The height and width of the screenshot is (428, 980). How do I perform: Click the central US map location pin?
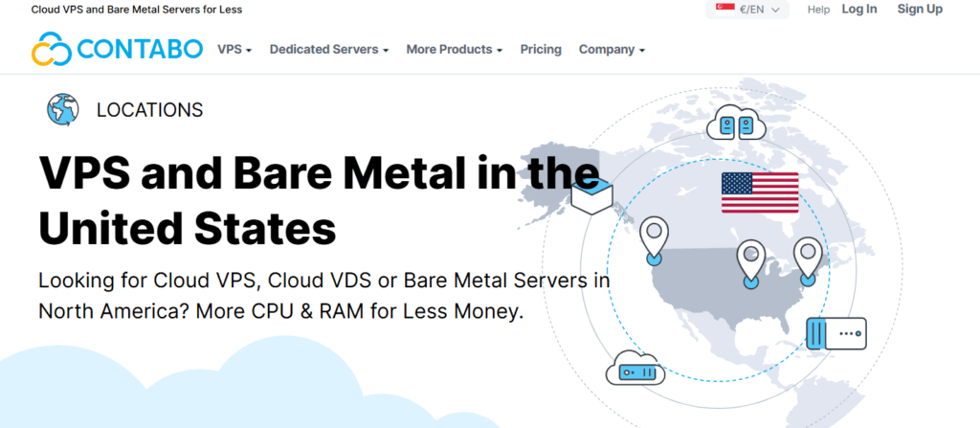[751, 260]
